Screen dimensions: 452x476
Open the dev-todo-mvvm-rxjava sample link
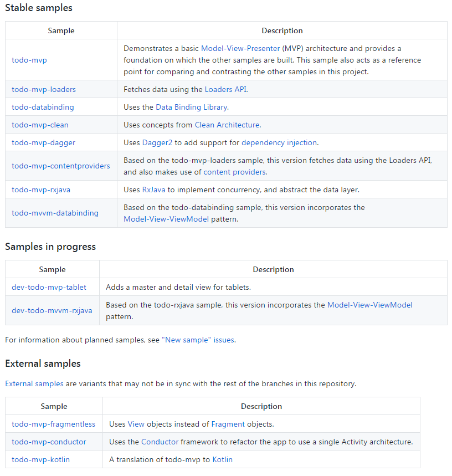[x=52, y=311]
